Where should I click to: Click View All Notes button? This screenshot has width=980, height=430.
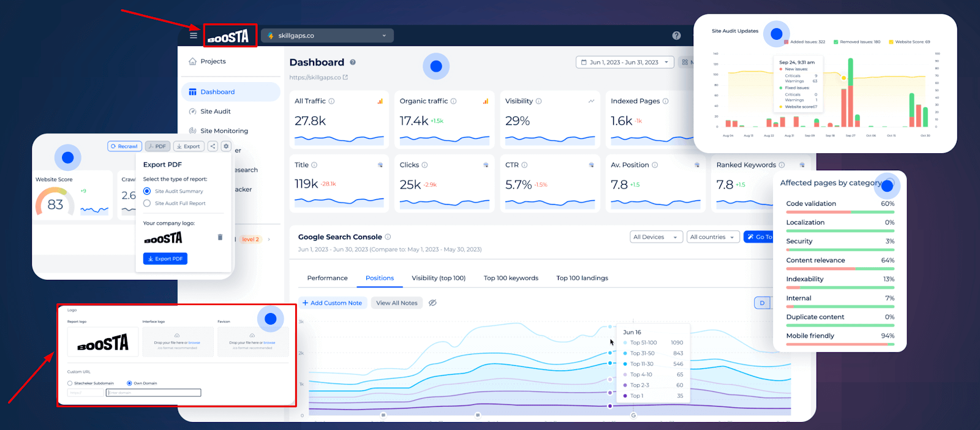click(x=397, y=303)
